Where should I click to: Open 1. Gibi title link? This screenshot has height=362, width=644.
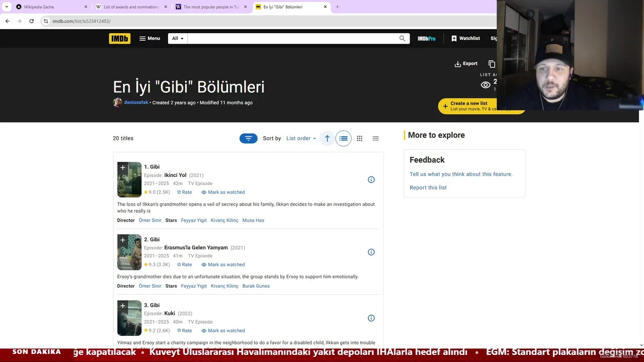(x=151, y=167)
